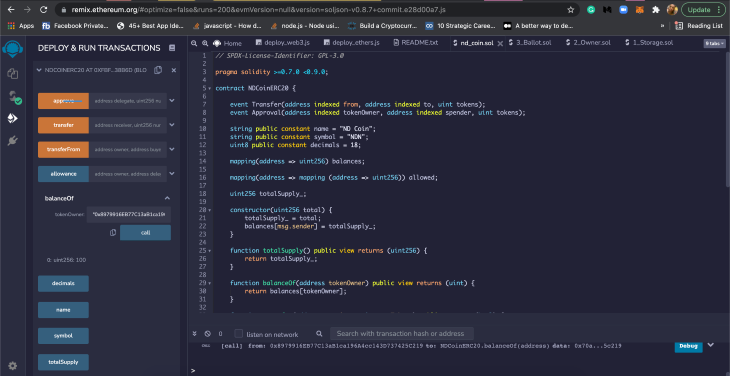Click the orange transfer button

click(x=63, y=125)
